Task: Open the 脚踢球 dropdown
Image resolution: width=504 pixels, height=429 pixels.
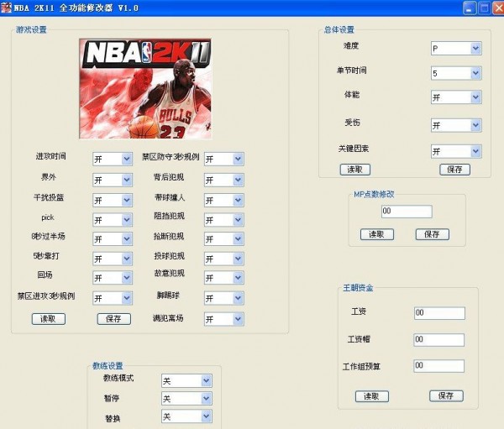Action: (224, 298)
